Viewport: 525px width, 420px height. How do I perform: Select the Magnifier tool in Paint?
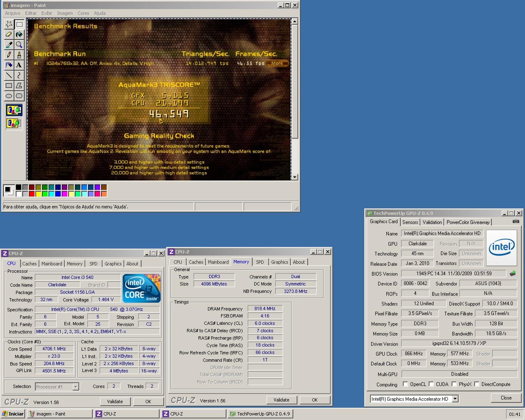(x=19, y=45)
